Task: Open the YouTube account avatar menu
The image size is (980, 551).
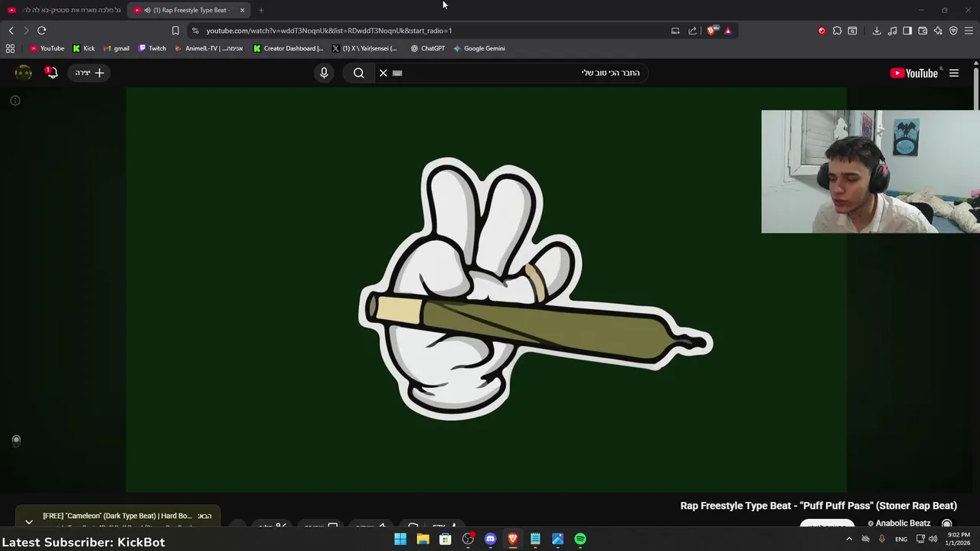Action: point(24,73)
